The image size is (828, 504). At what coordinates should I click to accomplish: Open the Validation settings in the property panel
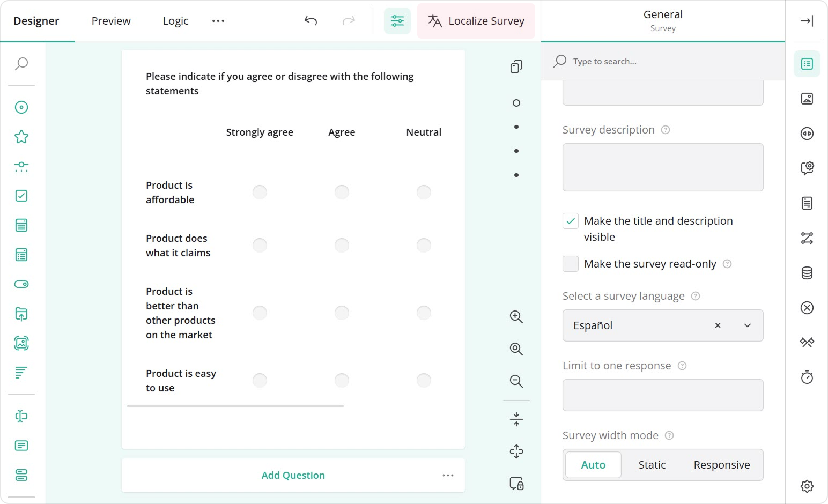pyautogui.click(x=807, y=307)
